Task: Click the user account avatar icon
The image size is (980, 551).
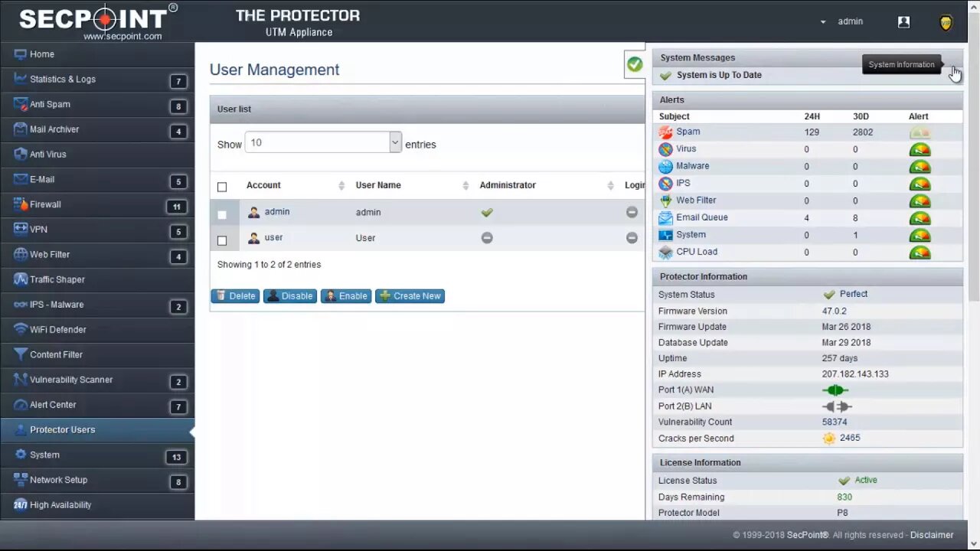Action: click(x=254, y=239)
